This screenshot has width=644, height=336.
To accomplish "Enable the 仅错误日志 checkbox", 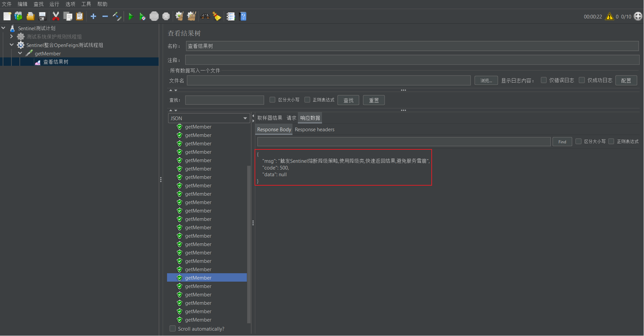I will [544, 80].
